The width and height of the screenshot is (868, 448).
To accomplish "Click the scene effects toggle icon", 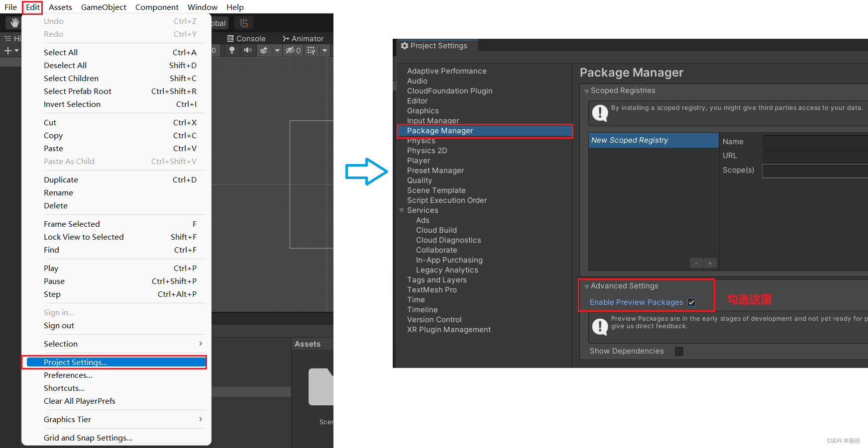I will click(264, 50).
